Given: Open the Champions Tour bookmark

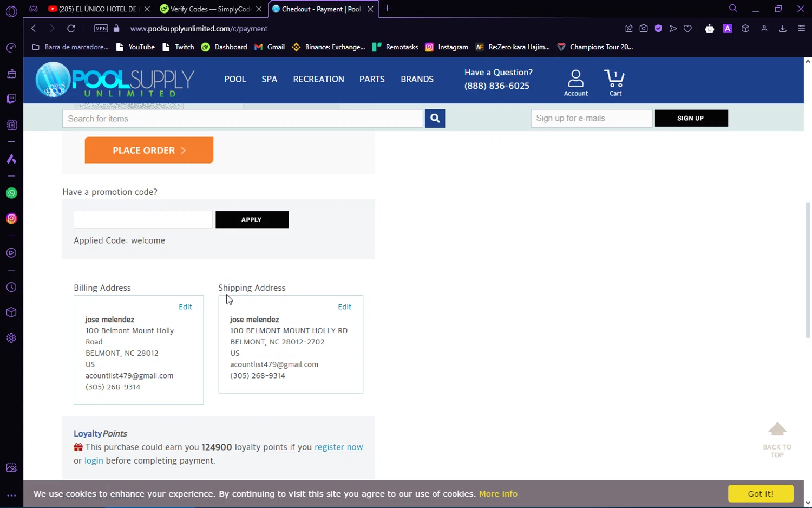Looking at the screenshot, I should pos(595,47).
